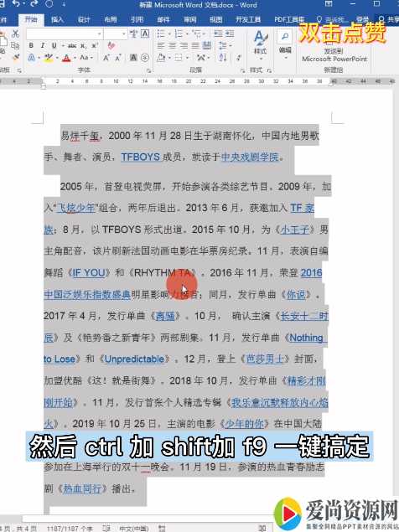Open the Unpredictable hyperlink
This screenshot has width=399, height=532.
click(x=134, y=359)
